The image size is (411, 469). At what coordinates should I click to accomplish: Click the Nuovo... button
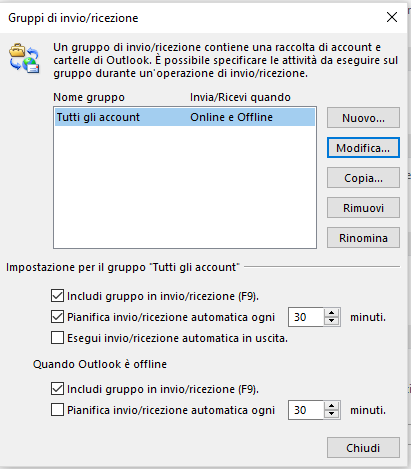pos(363,118)
